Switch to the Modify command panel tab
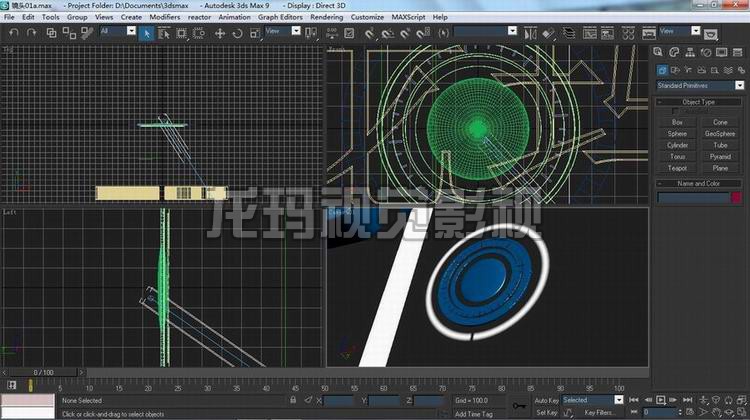 tap(674, 52)
